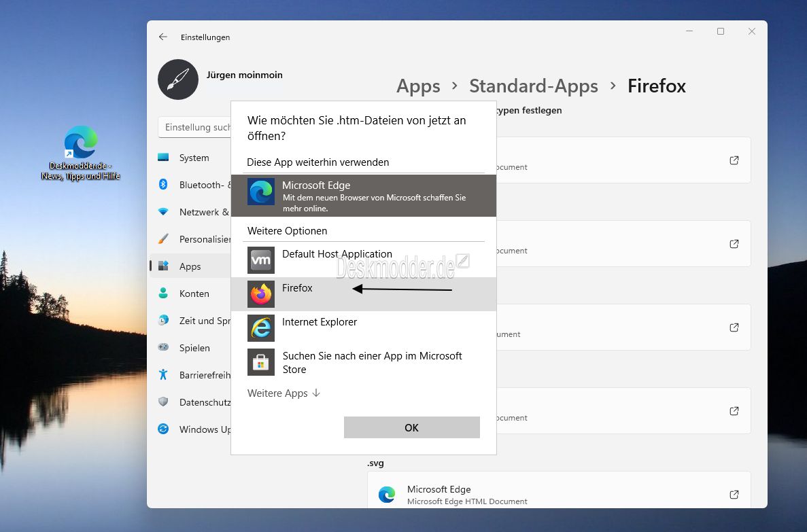Click the "Weitere Optionen" heading
Screen dimensions: 807x532
coord(287,231)
